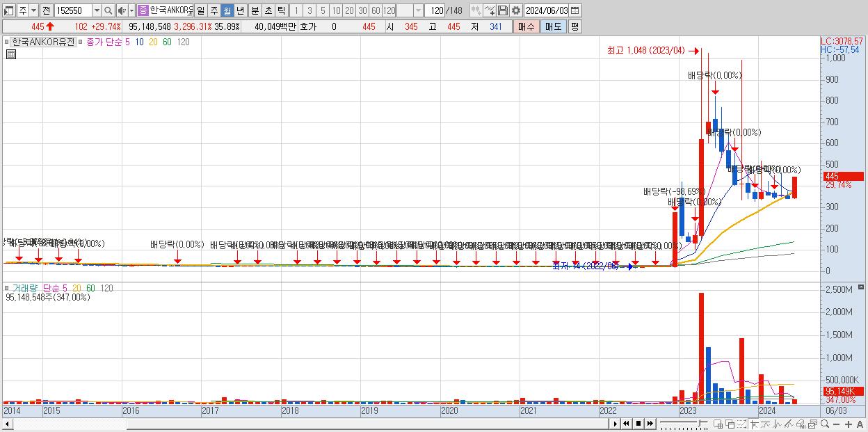Click the 3D box volume icon

pyautogui.click(x=801, y=424)
